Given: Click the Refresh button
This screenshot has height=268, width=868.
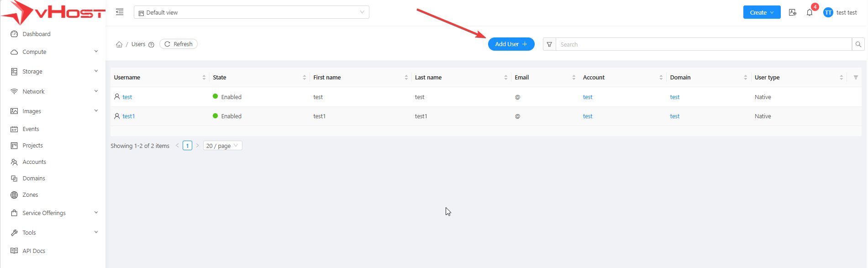Looking at the screenshot, I should (179, 44).
